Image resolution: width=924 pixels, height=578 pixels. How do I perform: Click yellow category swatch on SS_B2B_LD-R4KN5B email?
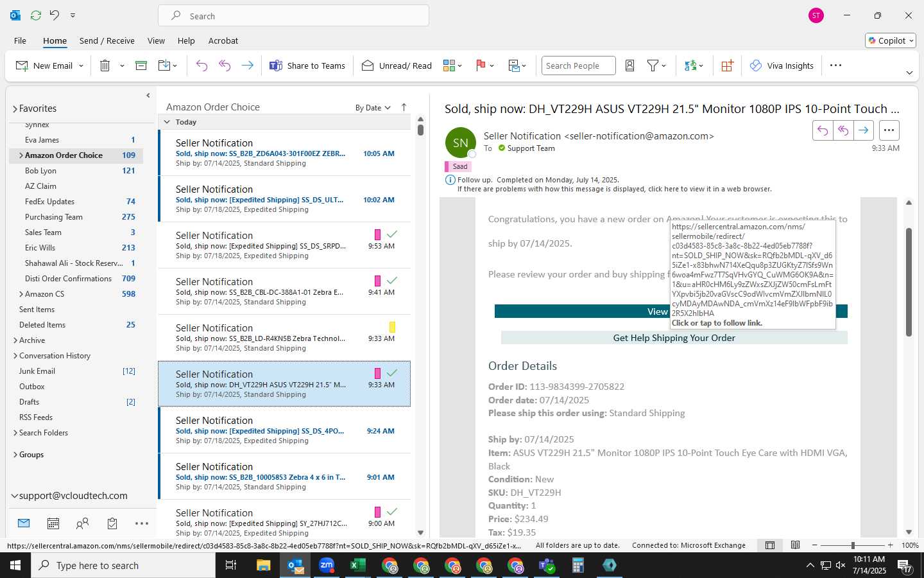click(392, 327)
